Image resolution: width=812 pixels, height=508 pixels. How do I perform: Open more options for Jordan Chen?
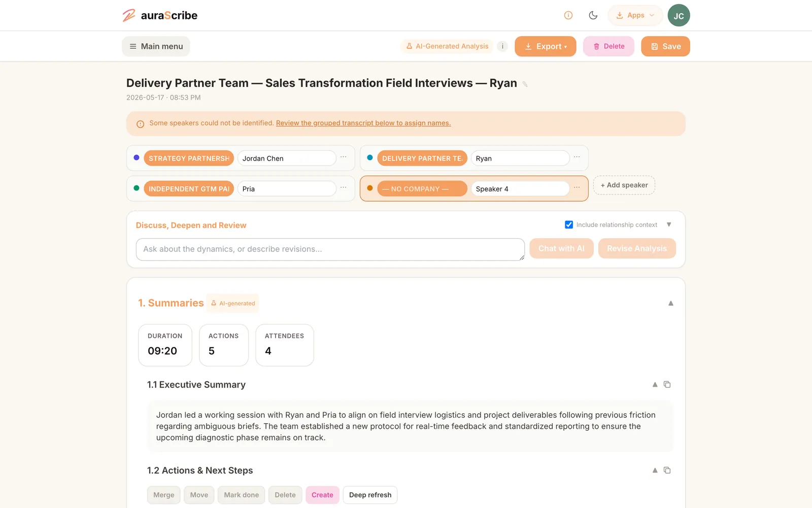coord(344,157)
